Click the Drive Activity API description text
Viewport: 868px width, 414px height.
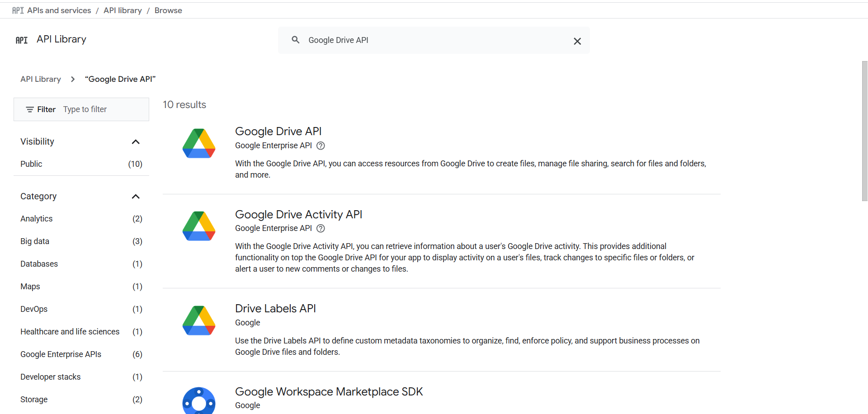(x=465, y=258)
